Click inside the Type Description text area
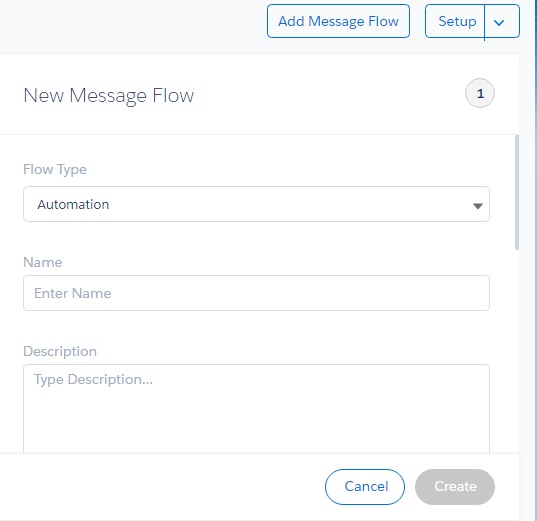Image resolution: width=537 pixels, height=521 pixels. point(256,409)
